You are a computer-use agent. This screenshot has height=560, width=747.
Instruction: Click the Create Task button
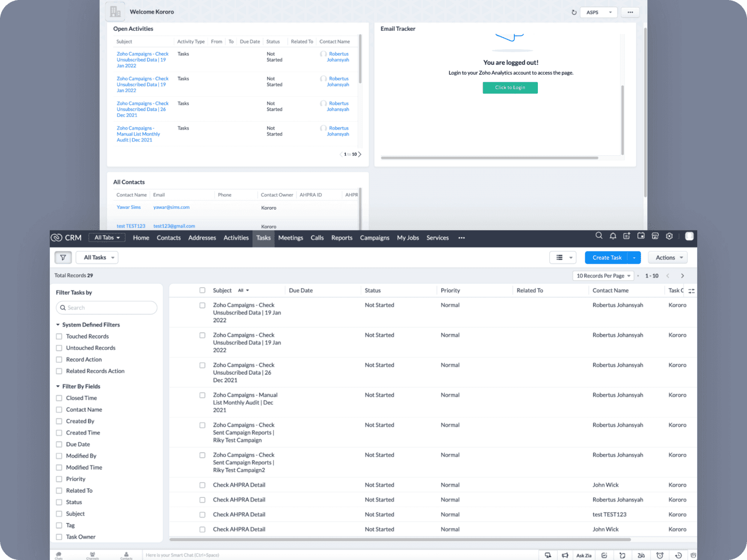[607, 257]
